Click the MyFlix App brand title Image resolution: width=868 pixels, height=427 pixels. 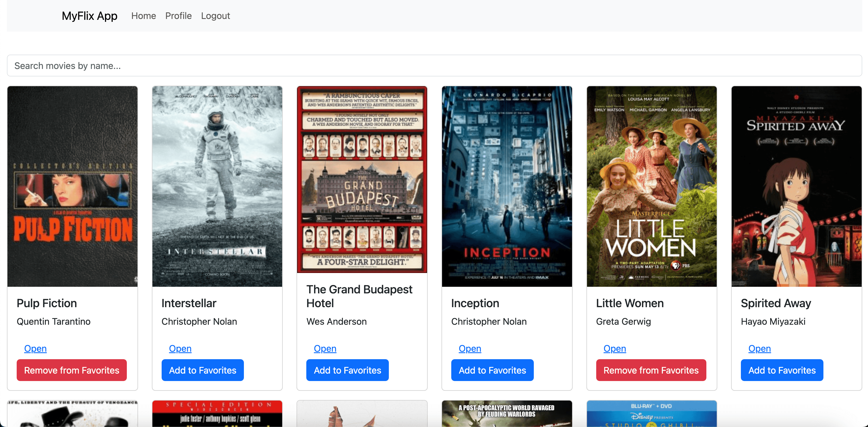pos(89,16)
